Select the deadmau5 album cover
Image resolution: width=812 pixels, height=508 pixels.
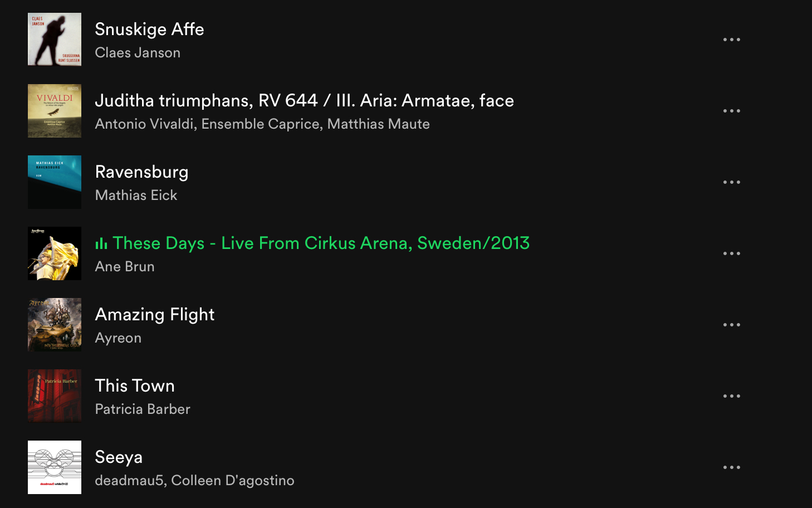(55, 467)
